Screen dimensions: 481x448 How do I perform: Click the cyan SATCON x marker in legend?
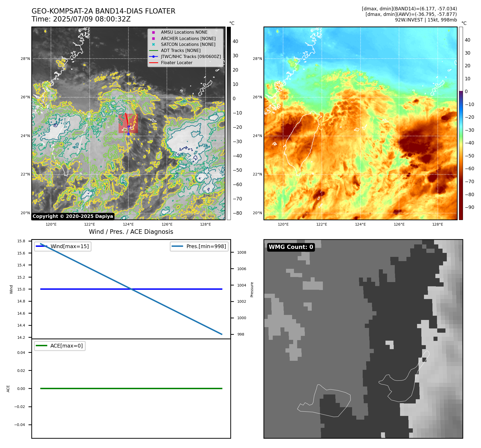(x=153, y=44)
